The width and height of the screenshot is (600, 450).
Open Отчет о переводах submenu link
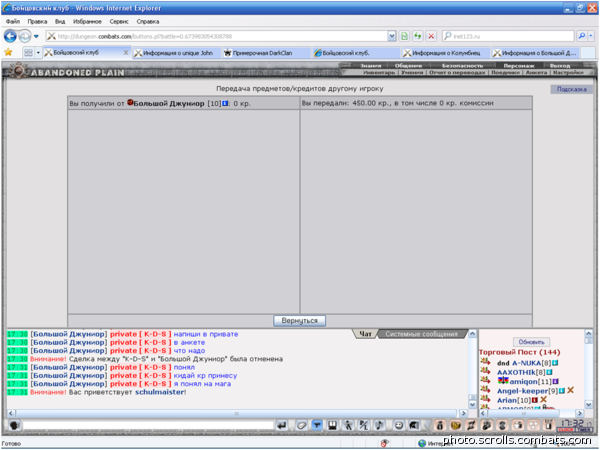(457, 72)
